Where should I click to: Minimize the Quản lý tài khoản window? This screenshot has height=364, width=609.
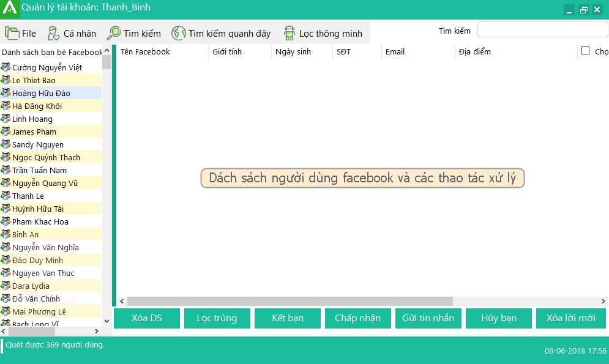coord(569,10)
